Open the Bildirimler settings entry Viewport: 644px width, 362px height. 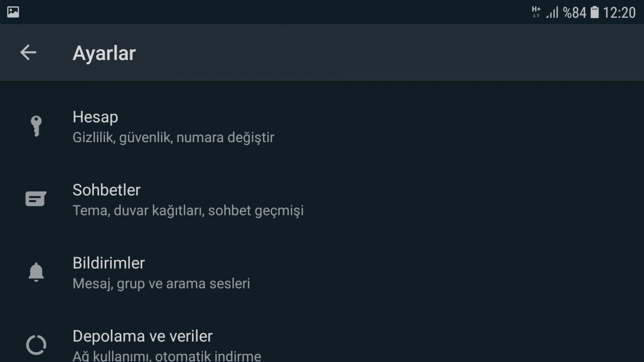point(108,263)
